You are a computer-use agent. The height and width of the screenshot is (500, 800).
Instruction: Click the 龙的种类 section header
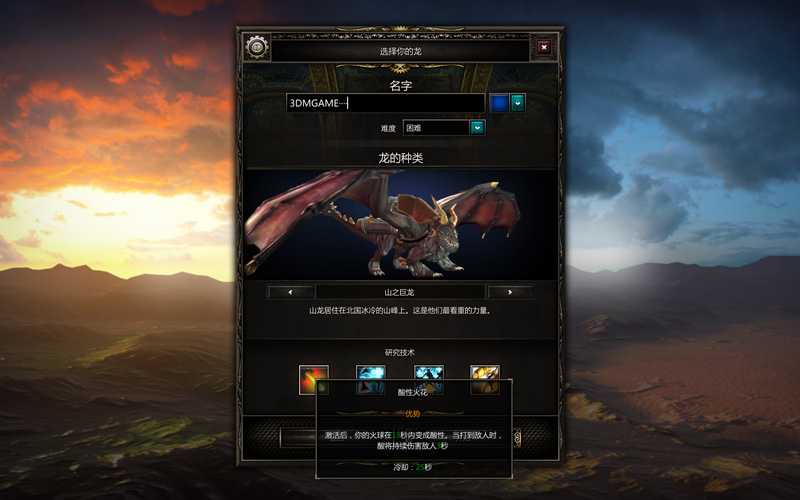click(x=401, y=158)
